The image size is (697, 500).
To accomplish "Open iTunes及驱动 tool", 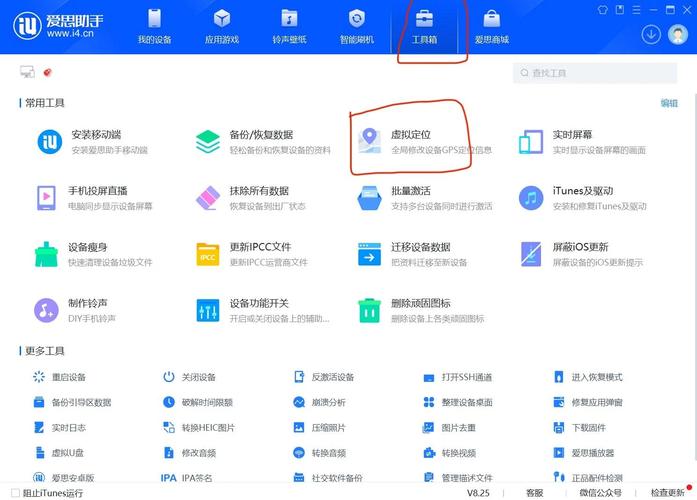I will click(582, 198).
